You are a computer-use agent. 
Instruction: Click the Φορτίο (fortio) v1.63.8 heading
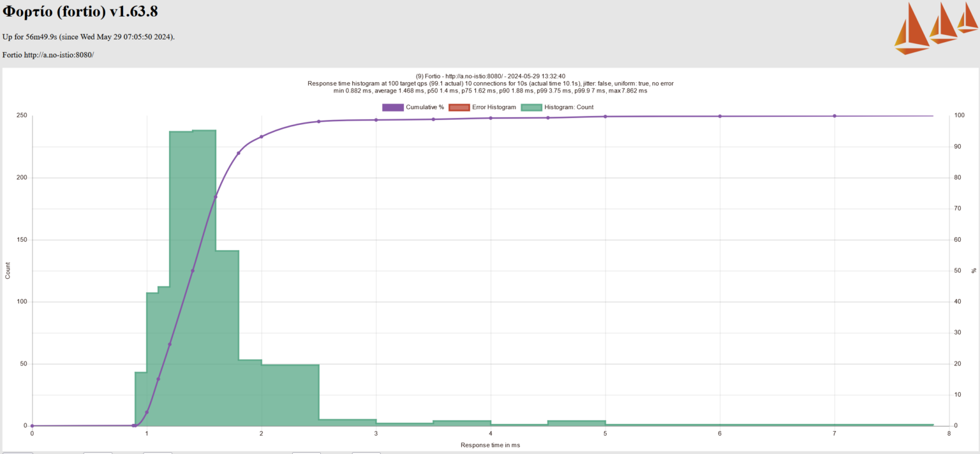click(80, 11)
